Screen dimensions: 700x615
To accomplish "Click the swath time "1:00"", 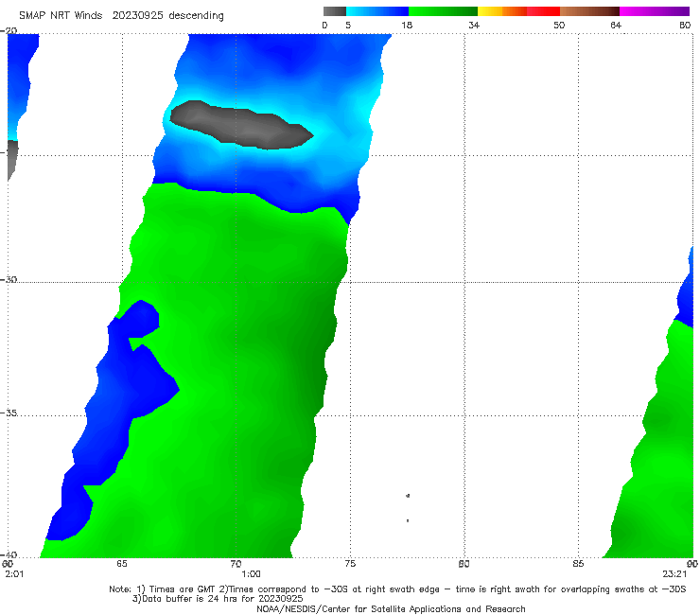I will pyautogui.click(x=251, y=574).
